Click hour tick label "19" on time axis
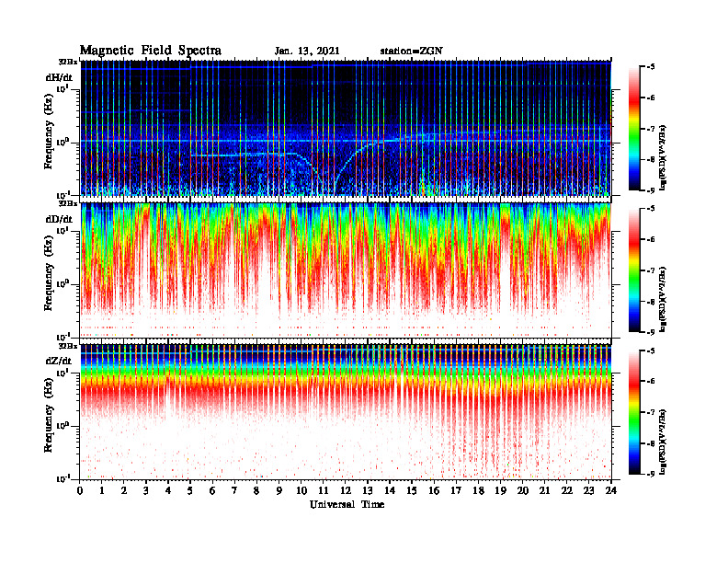 [x=500, y=490]
